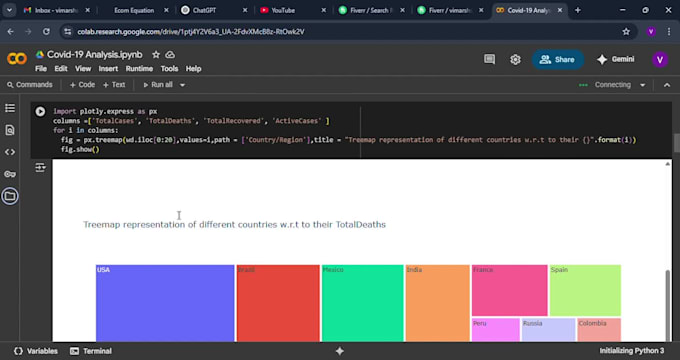Open the Commands search palette
Viewport: 680px width, 360px height.
[x=29, y=85]
